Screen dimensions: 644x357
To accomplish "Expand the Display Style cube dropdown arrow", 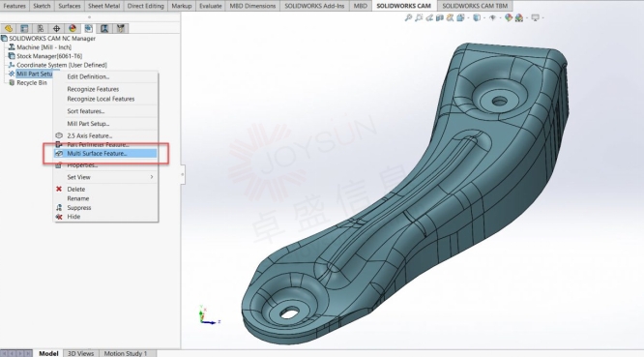I will [484, 18].
